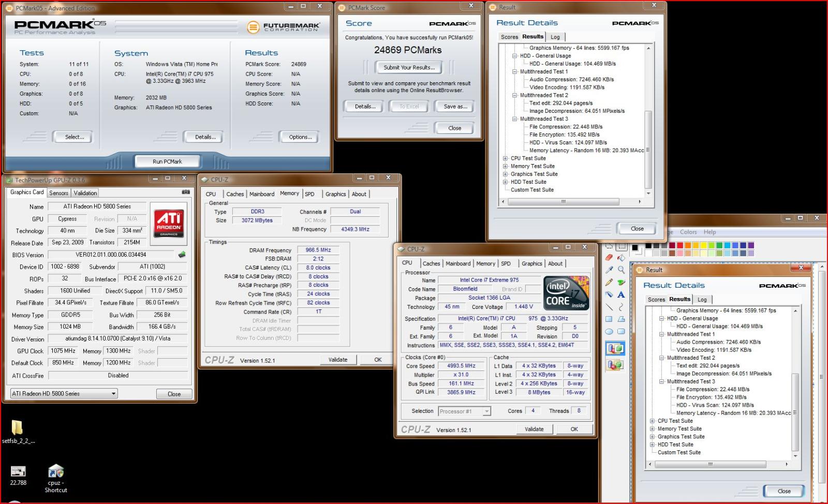Choose the straight Line tool
The height and width of the screenshot is (504, 828).
coord(609,307)
